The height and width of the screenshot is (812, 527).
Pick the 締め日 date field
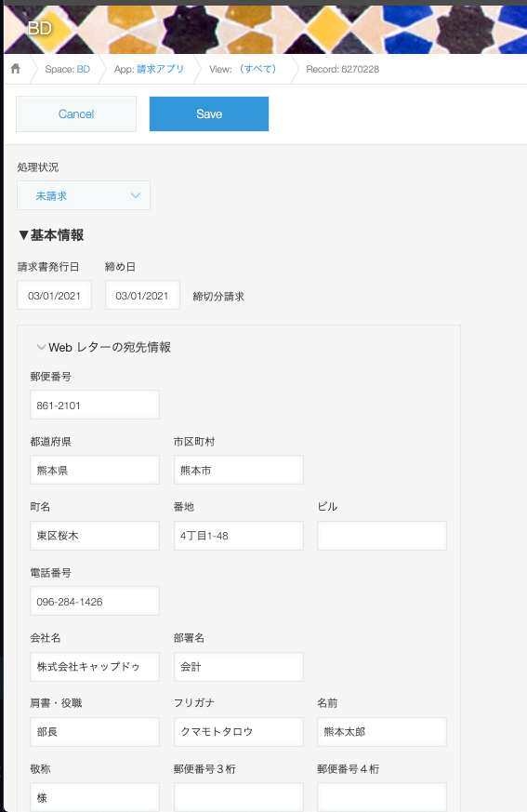[142, 295]
